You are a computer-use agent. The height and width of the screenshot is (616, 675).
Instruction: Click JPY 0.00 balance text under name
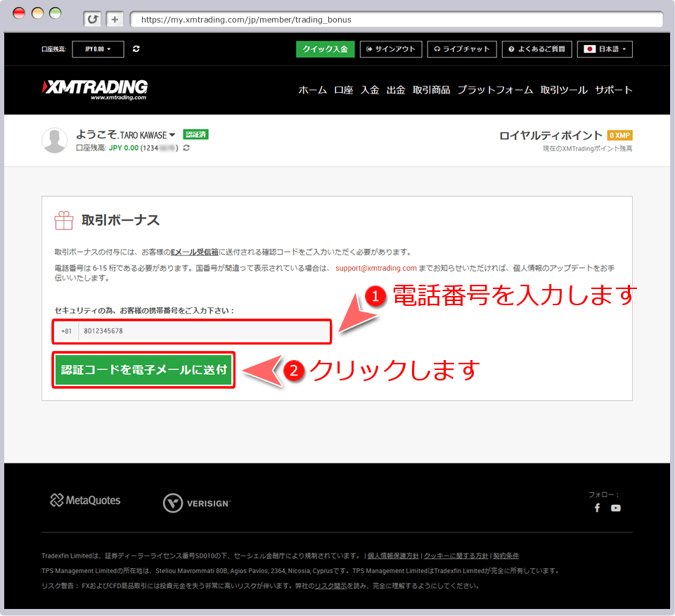click(124, 148)
